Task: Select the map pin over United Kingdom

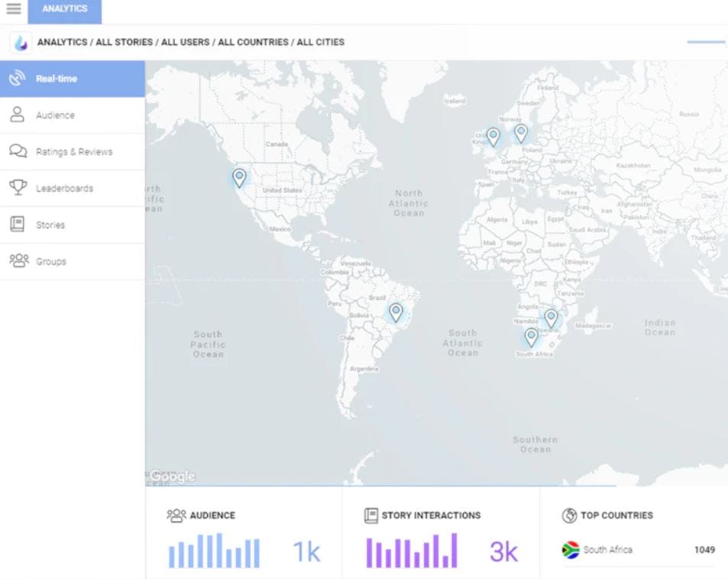Action: tap(493, 137)
